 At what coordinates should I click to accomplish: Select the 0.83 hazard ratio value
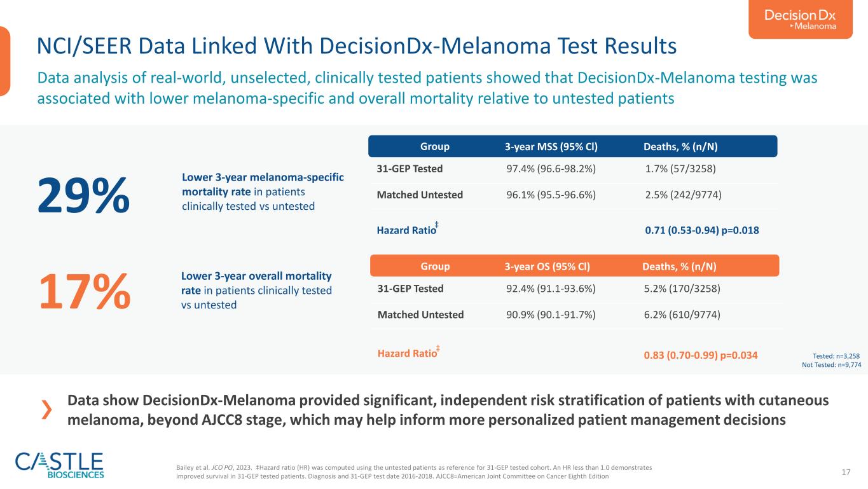pyautogui.click(x=701, y=354)
